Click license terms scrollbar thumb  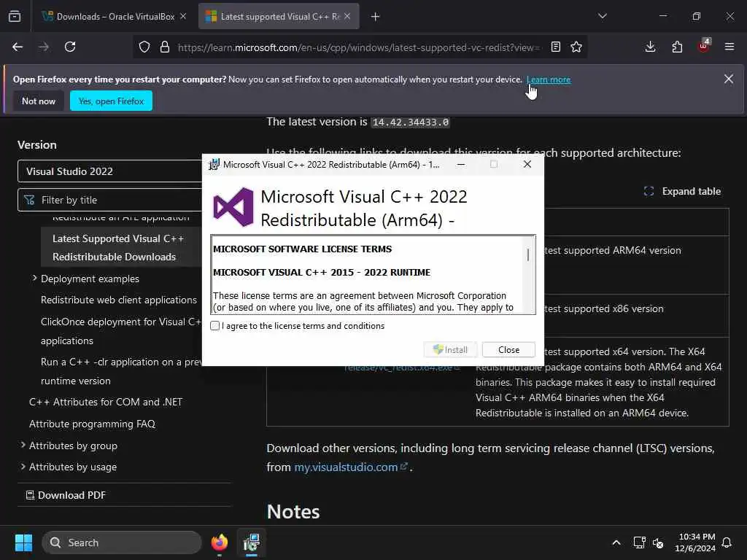click(x=528, y=254)
